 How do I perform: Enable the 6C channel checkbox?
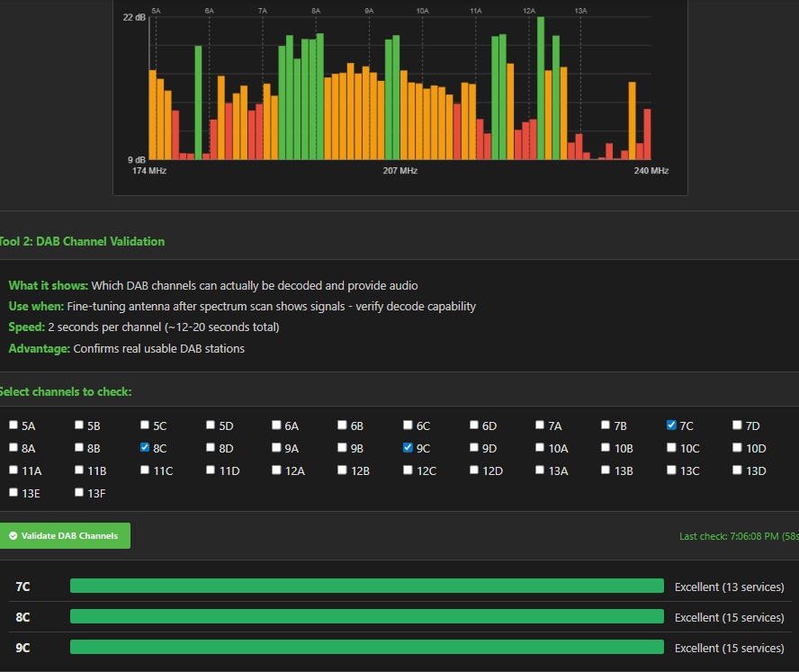click(x=408, y=426)
